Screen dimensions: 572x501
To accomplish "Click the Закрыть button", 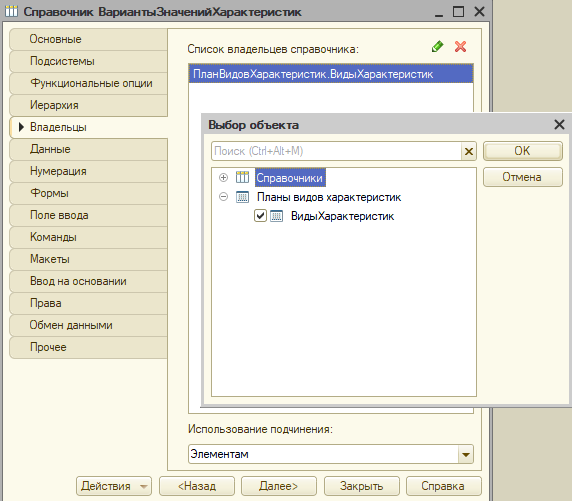I will pyautogui.click(x=362, y=486).
